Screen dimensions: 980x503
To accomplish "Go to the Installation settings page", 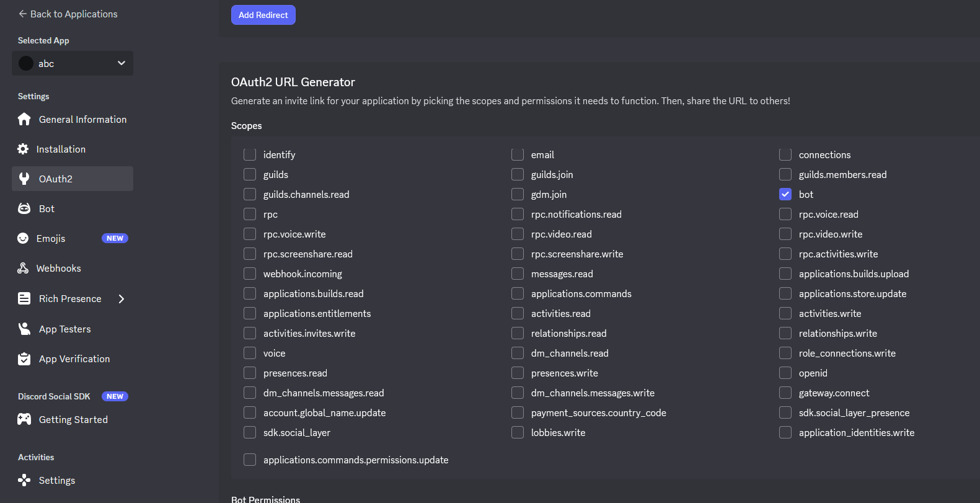I will 73,149.
